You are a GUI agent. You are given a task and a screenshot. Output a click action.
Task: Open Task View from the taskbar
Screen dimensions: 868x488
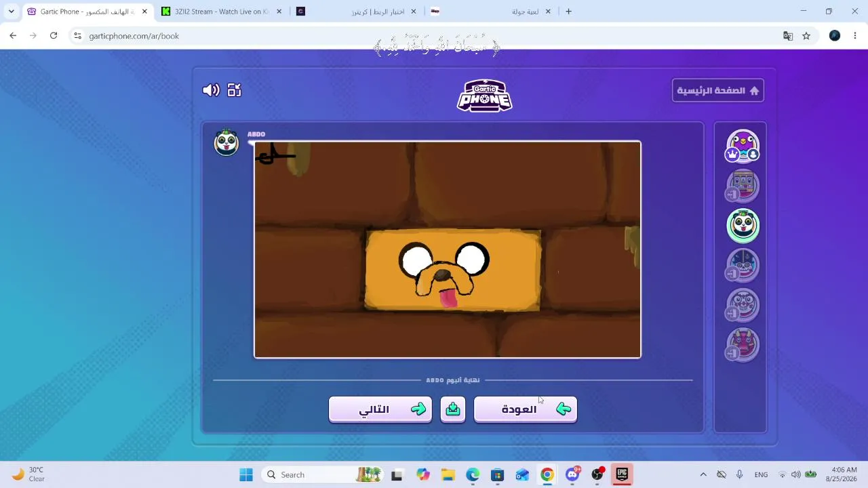pyautogui.click(x=397, y=475)
